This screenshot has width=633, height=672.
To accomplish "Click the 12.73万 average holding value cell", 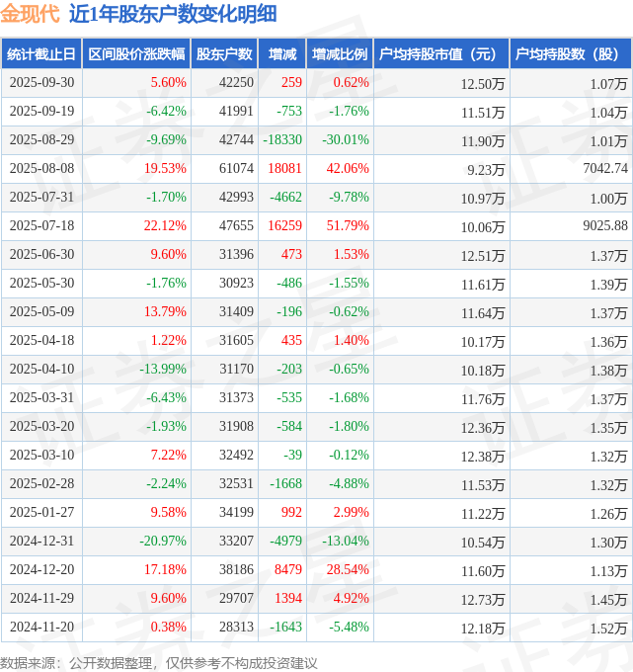I will (482, 598).
